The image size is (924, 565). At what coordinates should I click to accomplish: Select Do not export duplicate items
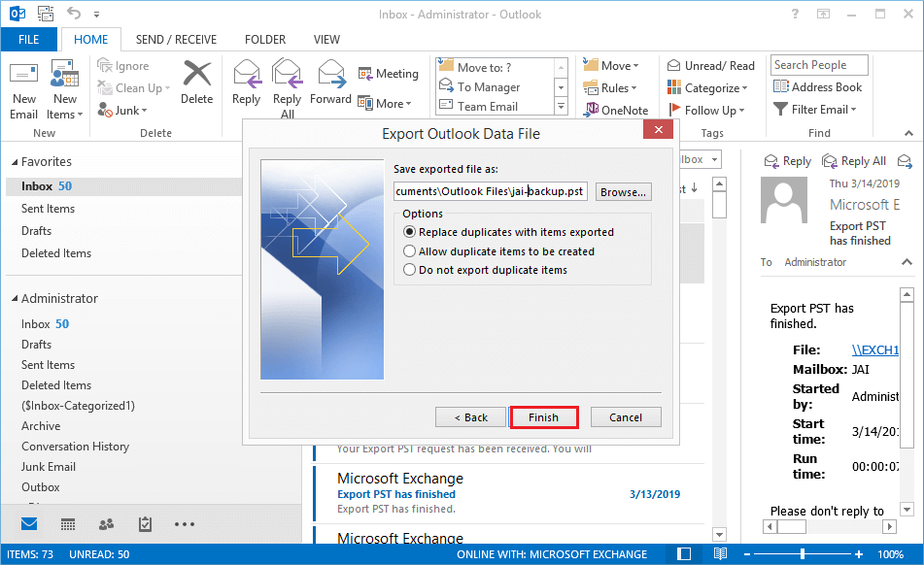(x=410, y=270)
